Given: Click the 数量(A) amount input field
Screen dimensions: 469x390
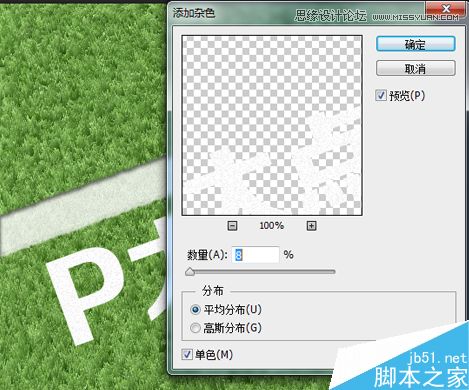Looking at the screenshot, I should click(x=255, y=255).
